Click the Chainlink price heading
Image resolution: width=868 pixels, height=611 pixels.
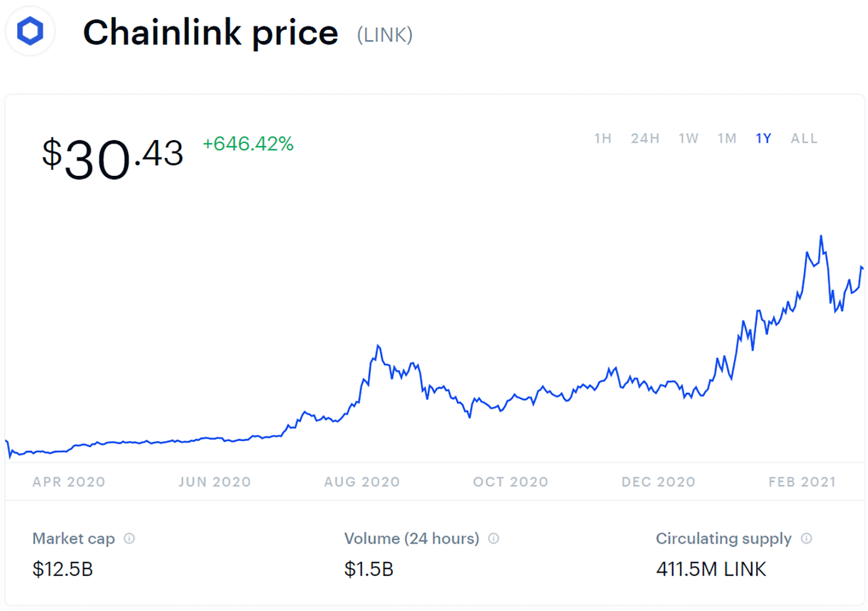click(210, 33)
